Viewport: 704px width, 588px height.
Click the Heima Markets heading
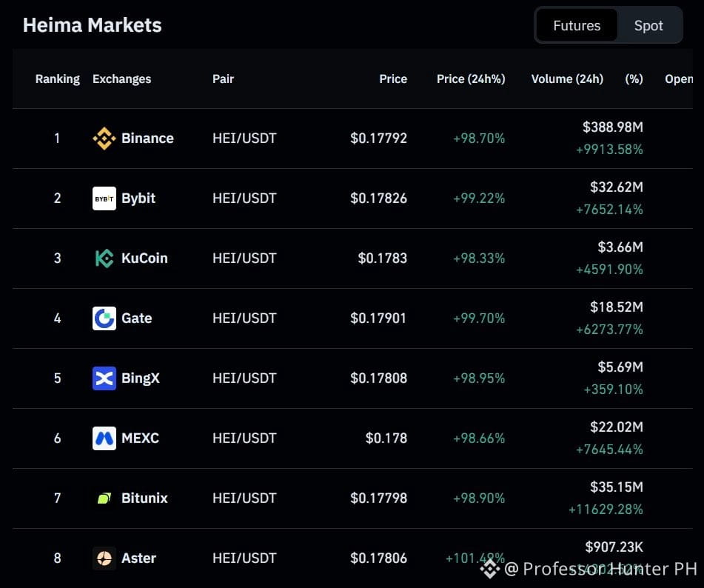tap(93, 25)
